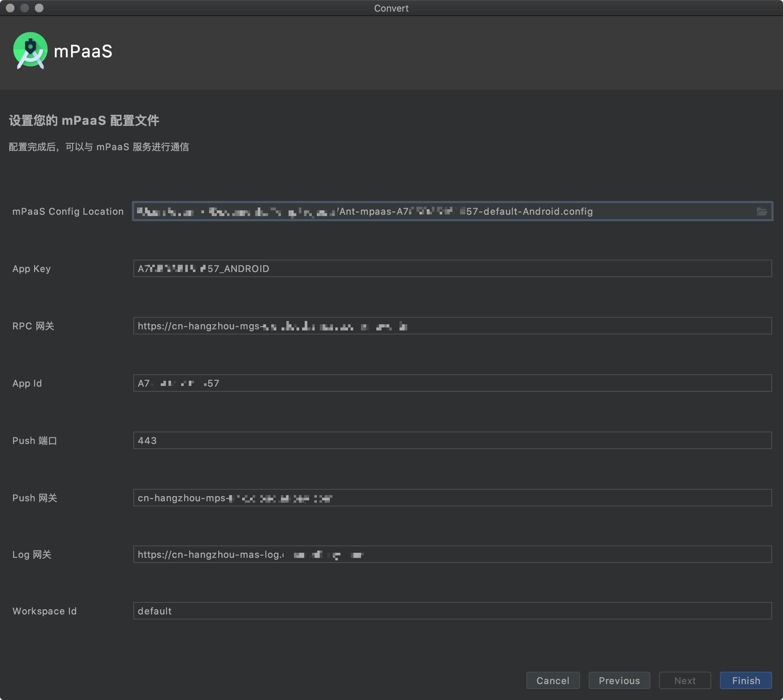Image resolution: width=783 pixels, height=700 pixels.
Task: Edit the RPC 网关 URL field
Action: pyautogui.click(x=452, y=326)
